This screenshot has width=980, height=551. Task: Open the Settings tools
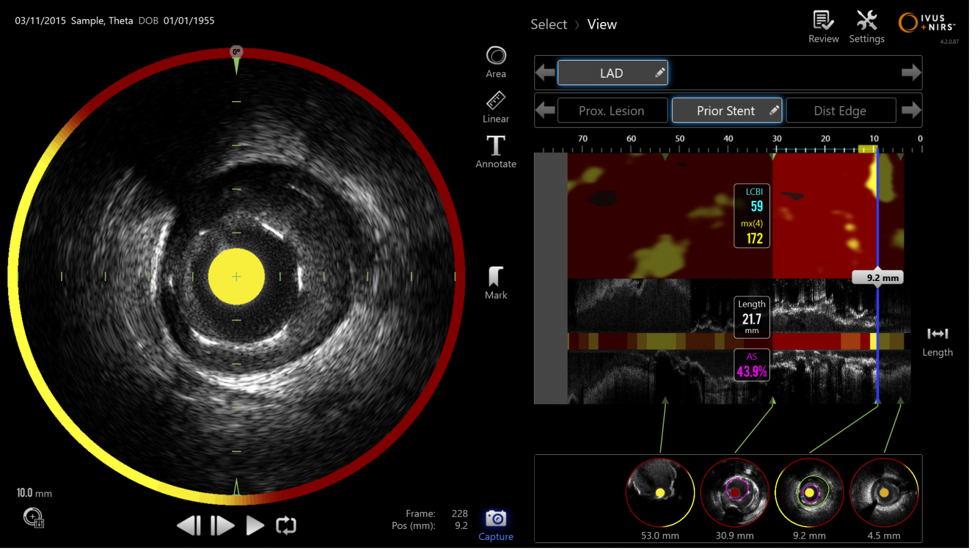click(x=866, y=27)
